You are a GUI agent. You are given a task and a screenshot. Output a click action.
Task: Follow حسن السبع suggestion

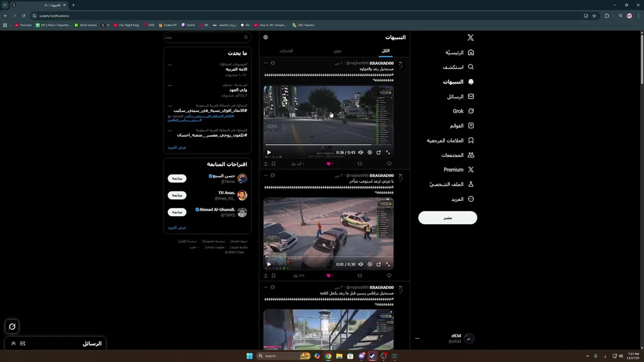click(177, 178)
